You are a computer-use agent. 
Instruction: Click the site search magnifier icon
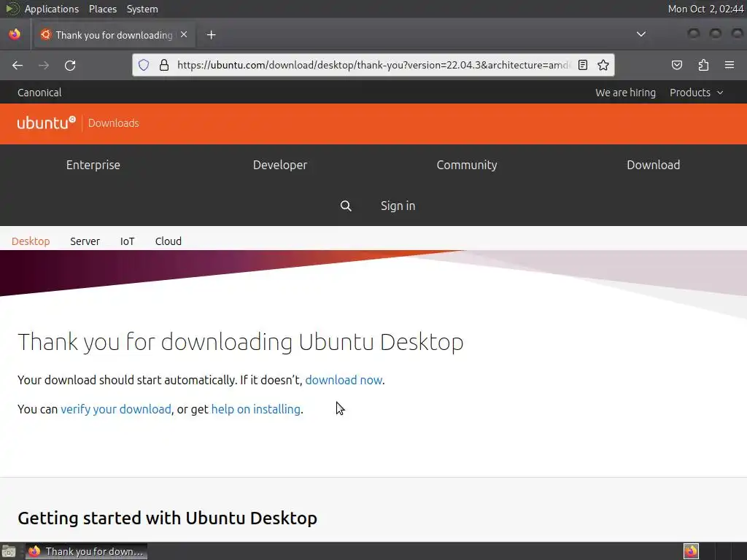pyautogui.click(x=346, y=206)
